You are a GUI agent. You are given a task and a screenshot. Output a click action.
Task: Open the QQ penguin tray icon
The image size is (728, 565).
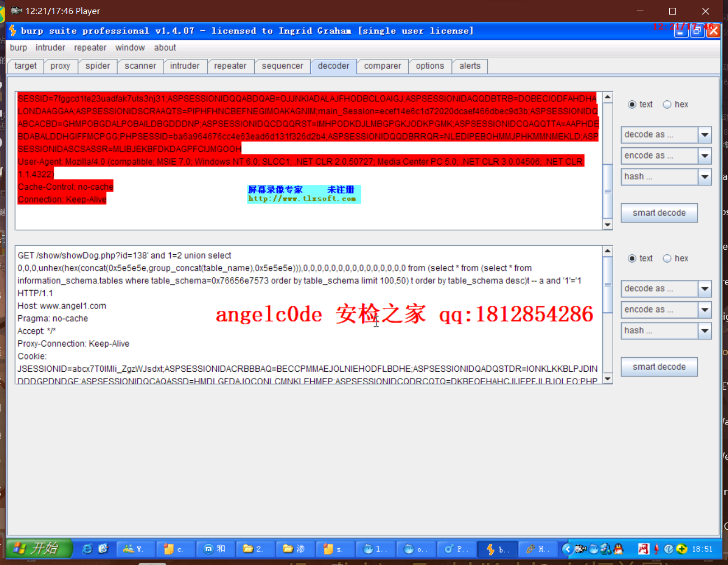pos(618,549)
